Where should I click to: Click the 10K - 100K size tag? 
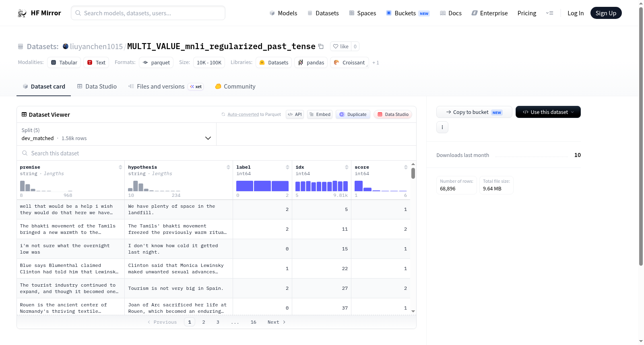(209, 62)
